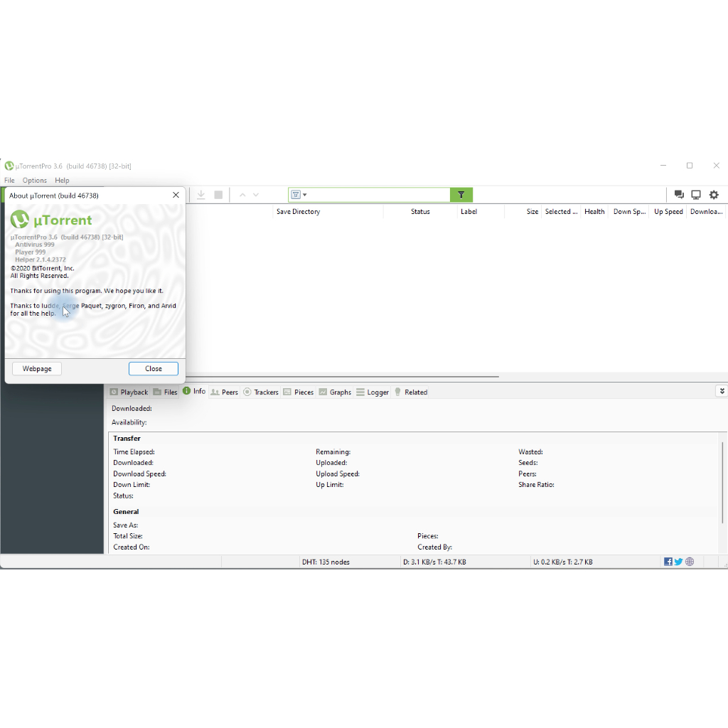Click the stop square toolbar icon
The width and height of the screenshot is (728, 728).
pos(219,195)
